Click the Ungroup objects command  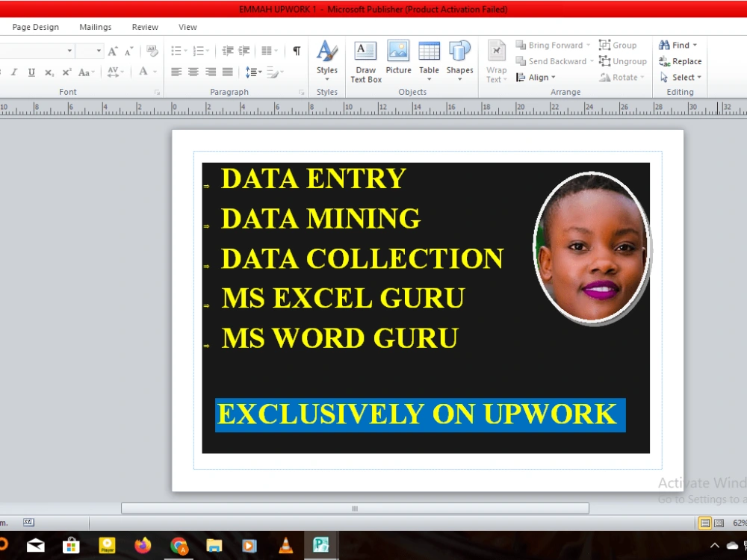click(623, 61)
